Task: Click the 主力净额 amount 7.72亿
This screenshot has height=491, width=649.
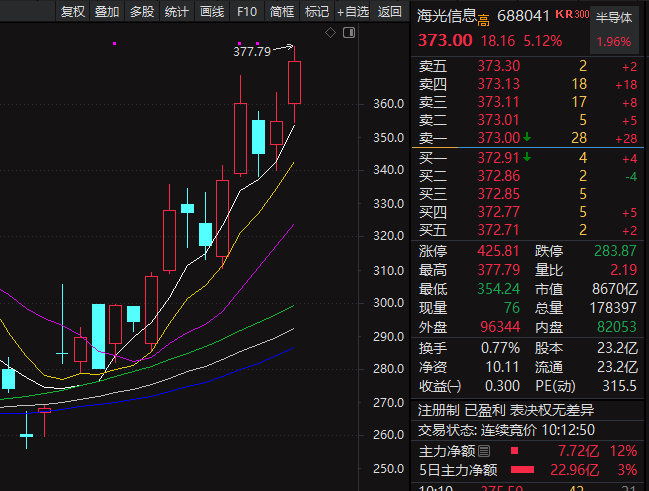Action: 578,451
